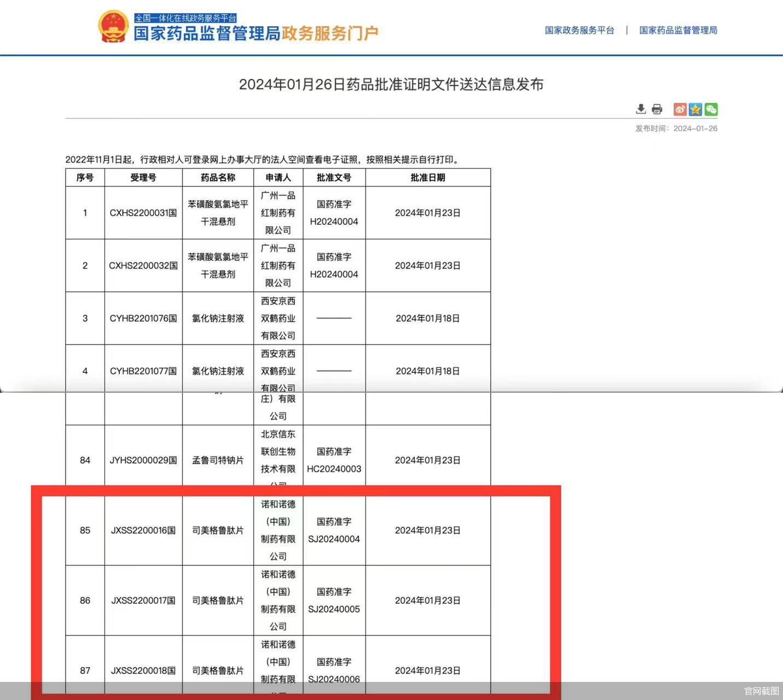
Task: Click applicant 诺和诺德（中国）制药有限公司
Action: coord(277,530)
